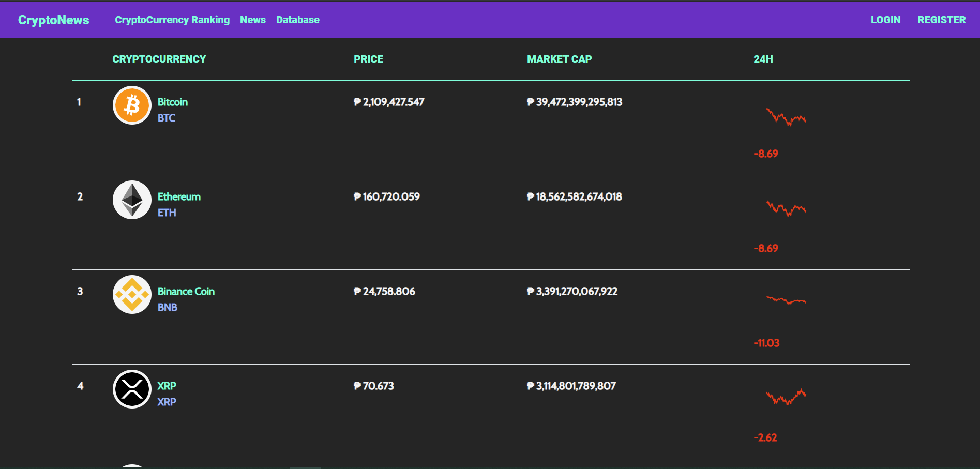Image resolution: width=980 pixels, height=469 pixels.
Task: Open the Ethereum 24H sparkline chart
Action: pos(786,208)
